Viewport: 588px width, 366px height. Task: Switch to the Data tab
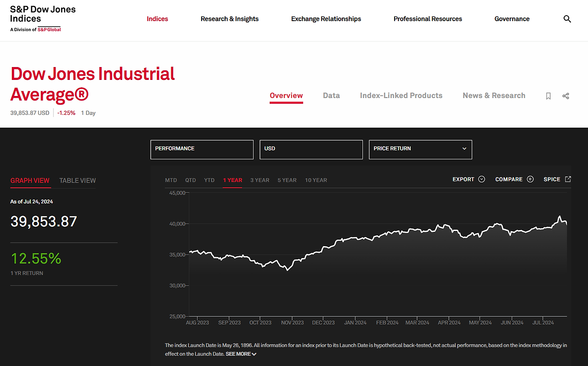(331, 96)
